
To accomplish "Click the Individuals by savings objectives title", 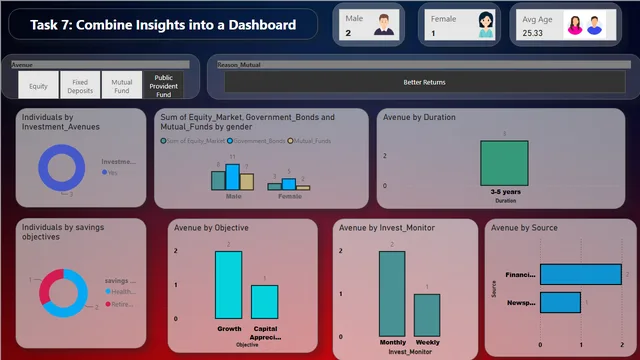I will 63,232.
